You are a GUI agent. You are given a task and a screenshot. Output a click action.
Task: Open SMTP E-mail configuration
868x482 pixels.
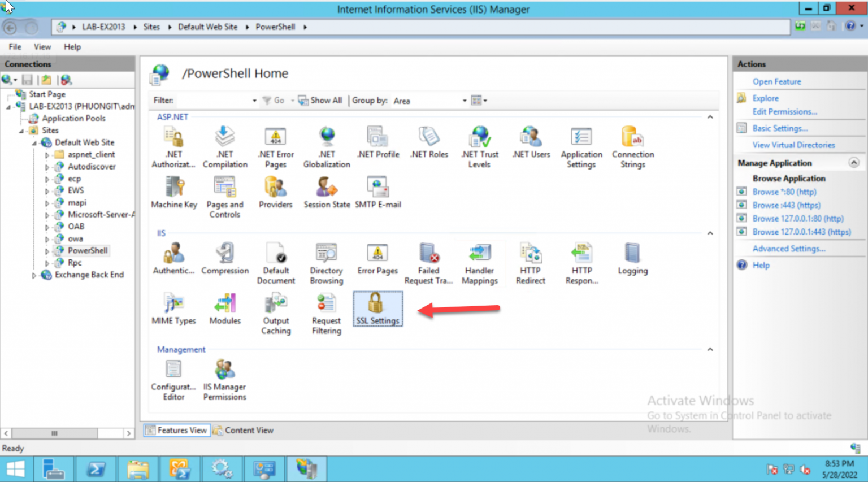377,192
